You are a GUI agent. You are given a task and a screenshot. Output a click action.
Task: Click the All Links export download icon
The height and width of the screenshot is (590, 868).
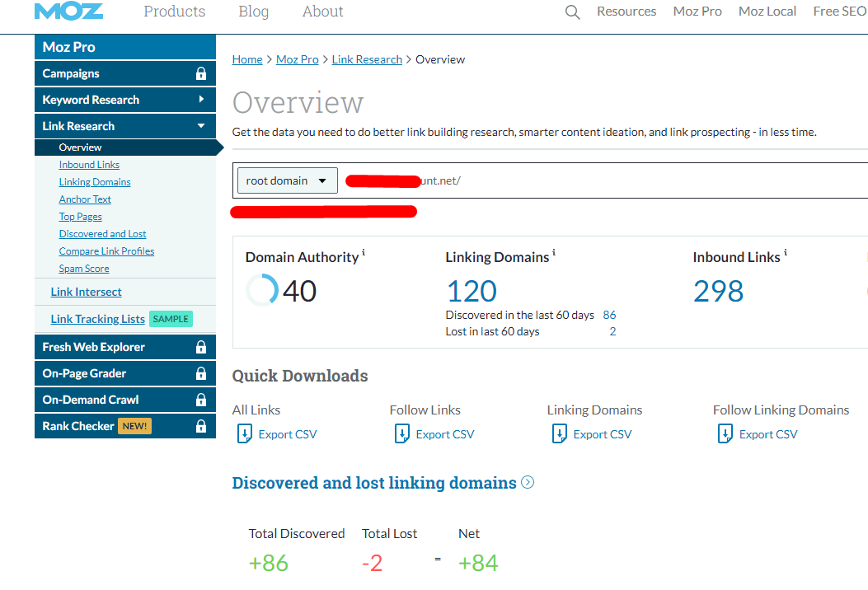click(245, 434)
